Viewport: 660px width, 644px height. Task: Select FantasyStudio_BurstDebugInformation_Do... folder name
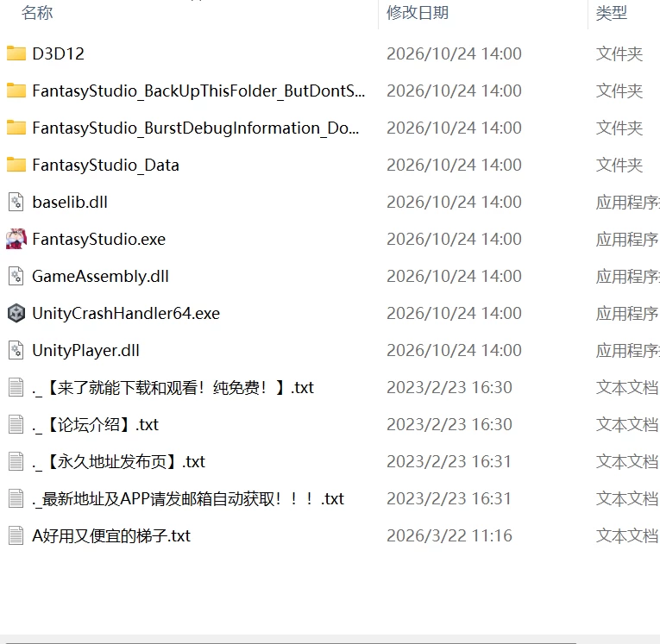click(x=196, y=128)
